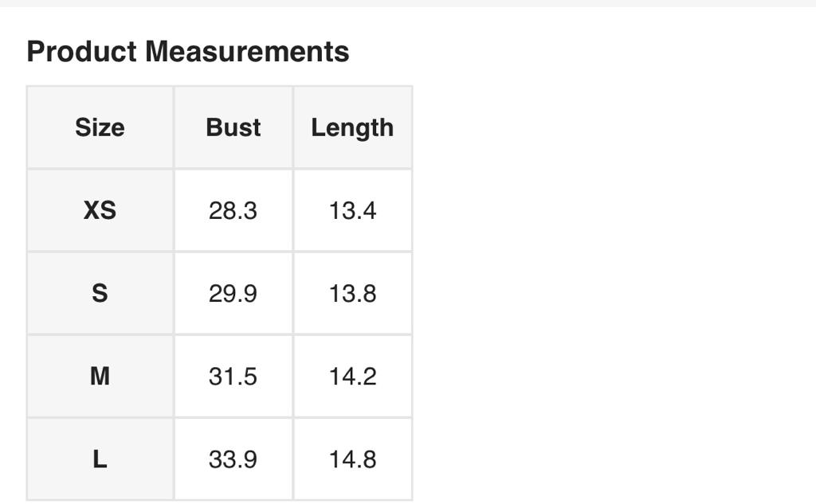Image resolution: width=816 pixels, height=504 pixels.
Task: Select the Size column header
Action: (100, 127)
